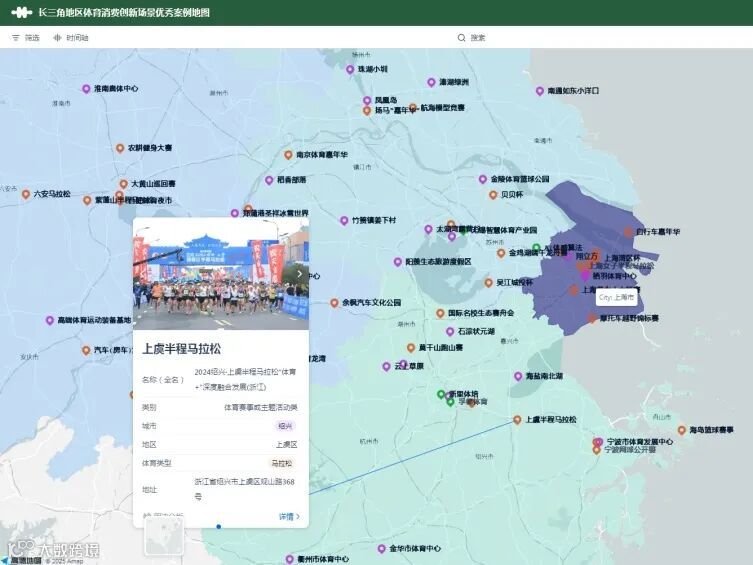Click the mini overview map thumbnail
The image size is (753, 565).
click(x=164, y=537)
